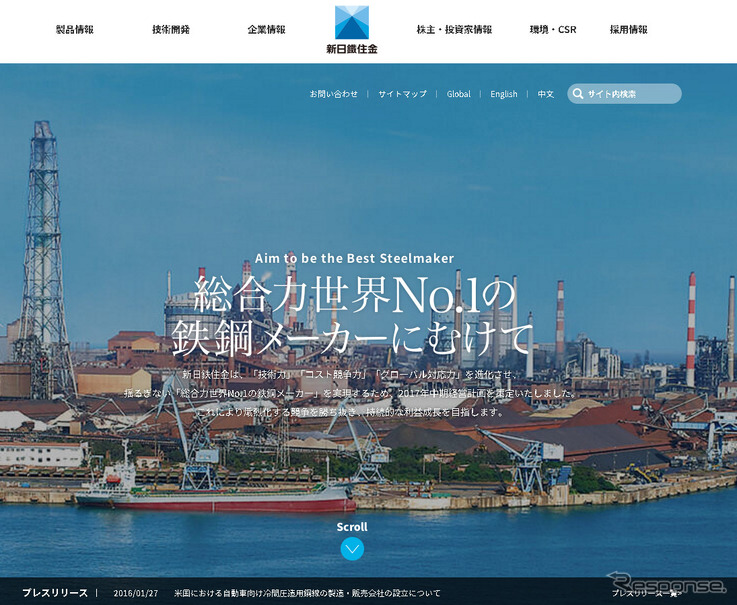This screenshot has height=605, width=737.
Task: Open the プレスリリース一覧 link
Action: pyautogui.click(x=647, y=593)
